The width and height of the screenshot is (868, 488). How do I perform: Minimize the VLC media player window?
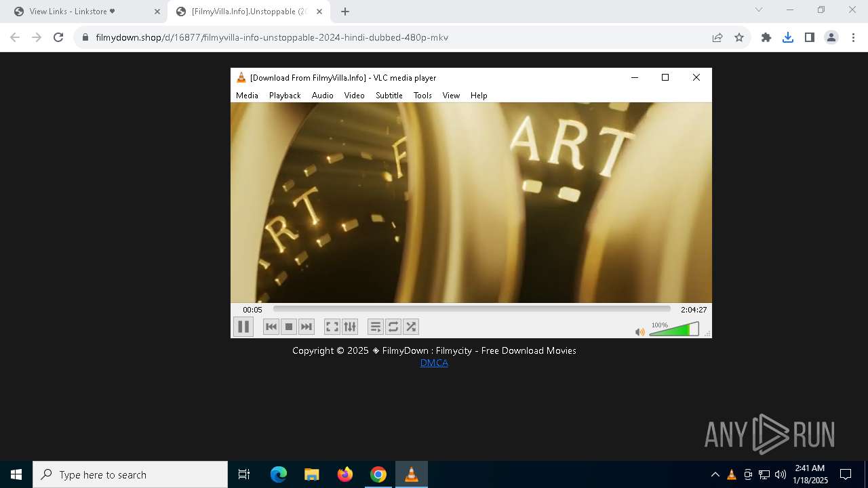click(635, 77)
